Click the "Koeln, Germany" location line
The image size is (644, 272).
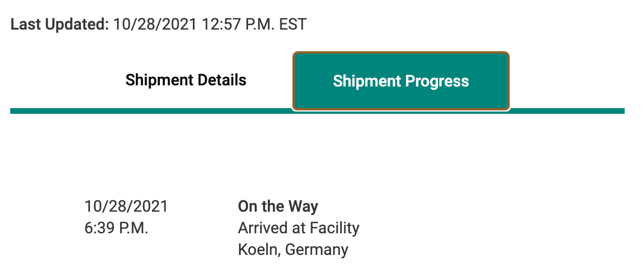pyautogui.click(x=292, y=249)
